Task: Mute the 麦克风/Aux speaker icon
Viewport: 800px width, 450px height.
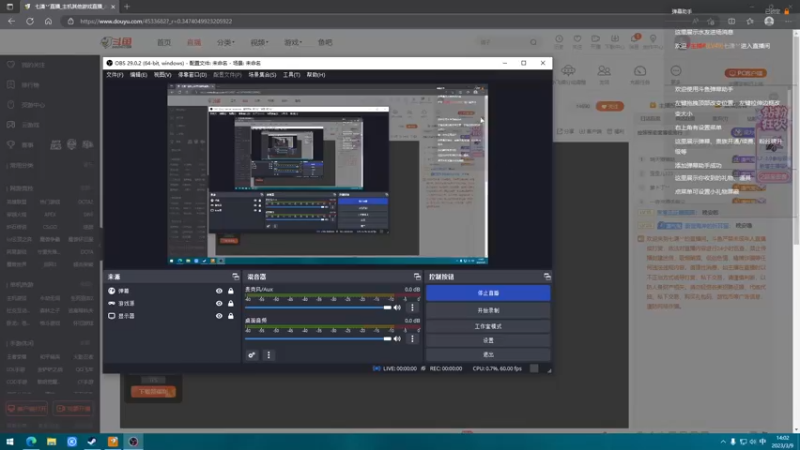Action: click(x=397, y=308)
